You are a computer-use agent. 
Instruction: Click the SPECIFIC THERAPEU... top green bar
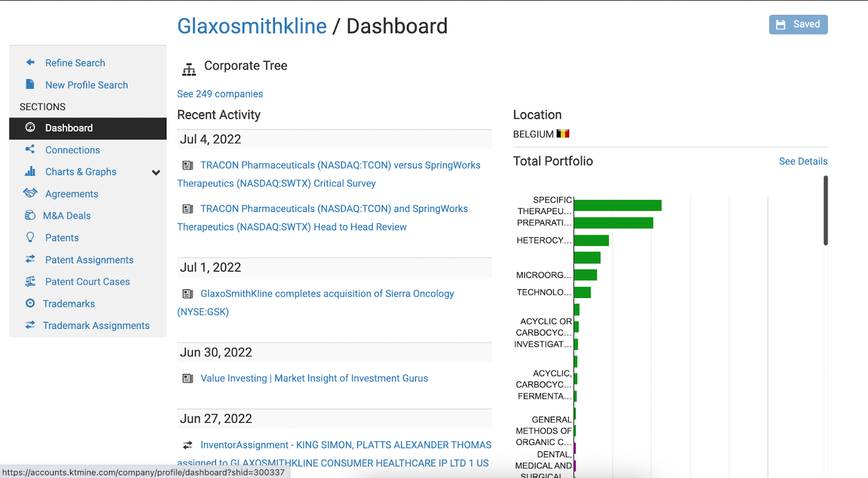pyautogui.click(x=617, y=205)
